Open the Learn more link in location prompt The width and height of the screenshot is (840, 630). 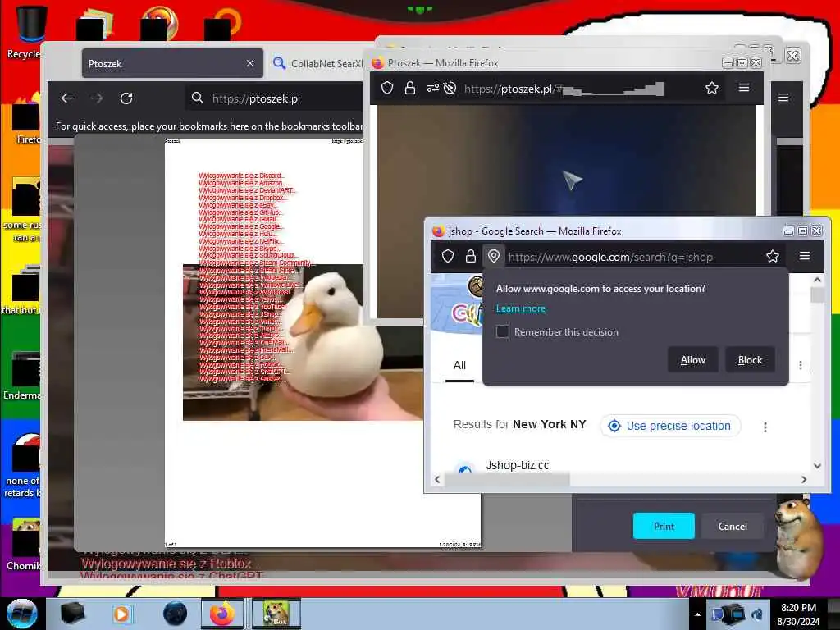click(x=520, y=308)
